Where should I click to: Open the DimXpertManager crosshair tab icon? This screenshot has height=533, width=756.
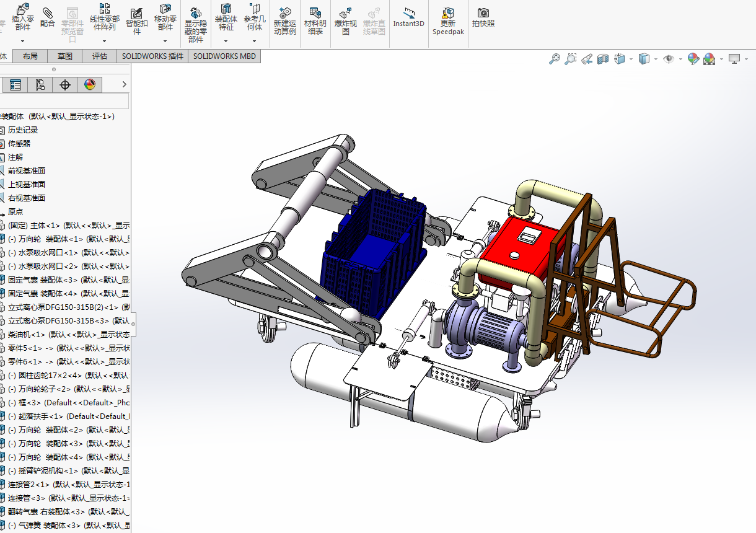(x=65, y=85)
